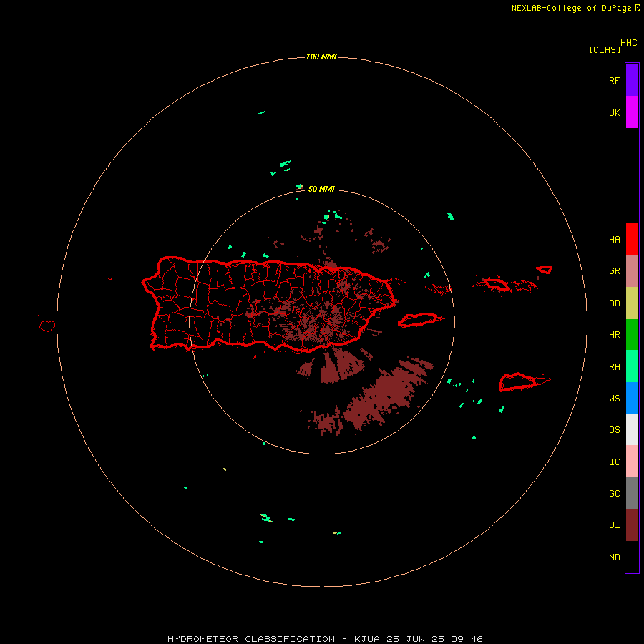Click the NEXLAB-College of DuPage credit text
The image size is (644, 644).
[x=571, y=8]
